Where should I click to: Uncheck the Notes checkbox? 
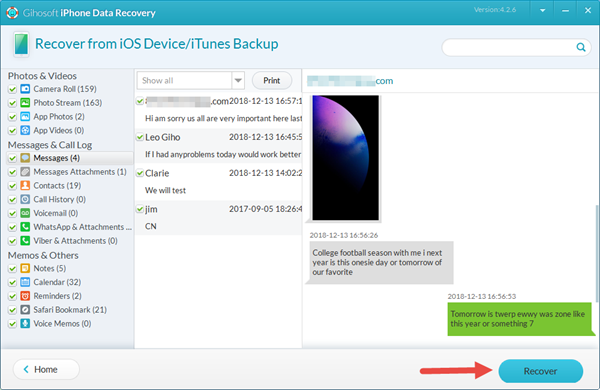point(12,268)
